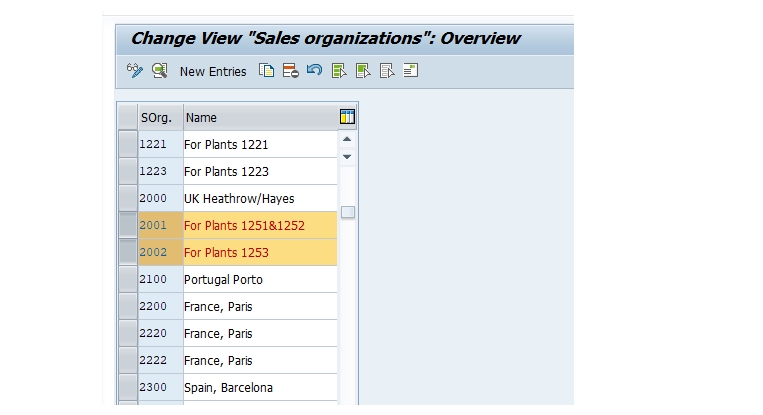763x415 pixels.
Task: Click the name field 'For Plants 1251&1252'
Action: click(260, 225)
